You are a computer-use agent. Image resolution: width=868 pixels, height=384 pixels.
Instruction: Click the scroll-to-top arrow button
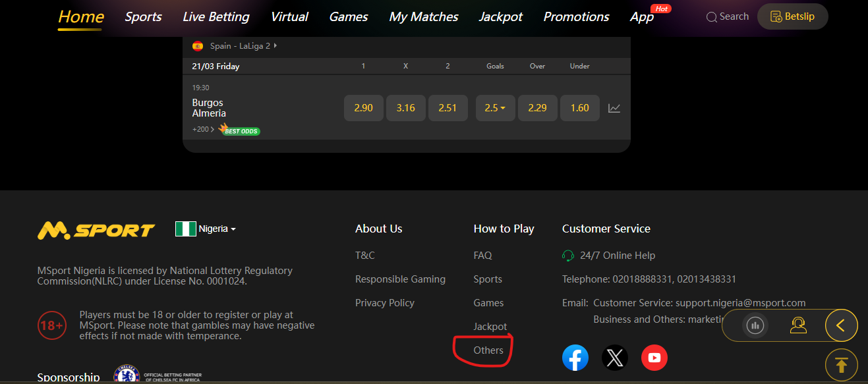click(841, 365)
